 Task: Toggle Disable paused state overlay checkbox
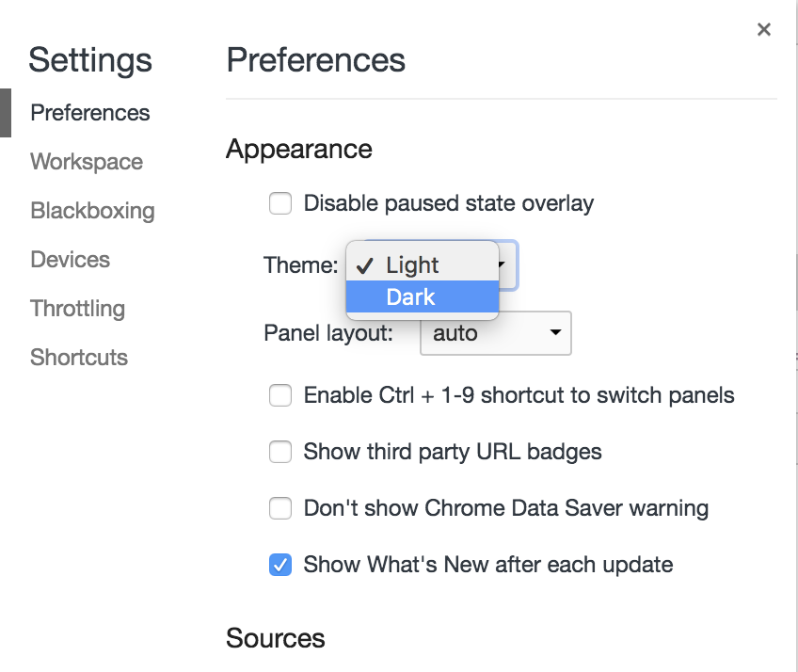280,203
